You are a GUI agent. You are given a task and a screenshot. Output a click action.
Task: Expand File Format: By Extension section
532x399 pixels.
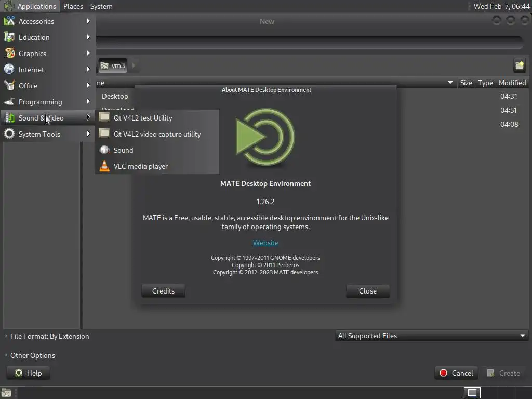tap(47, 336)
